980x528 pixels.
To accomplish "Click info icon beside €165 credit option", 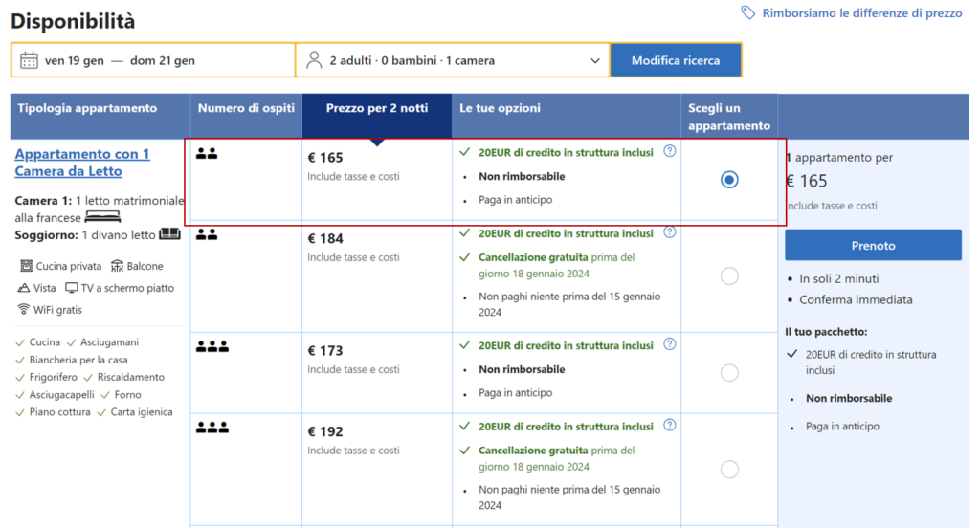I will pyautogui.click(x=670, y=151).
